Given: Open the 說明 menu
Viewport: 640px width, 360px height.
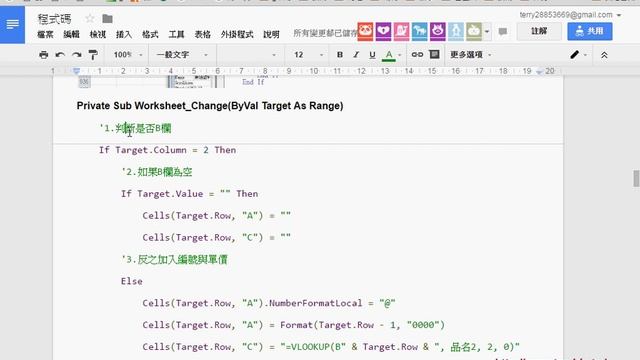Looking at the screenshot, I should coord(271,35).
